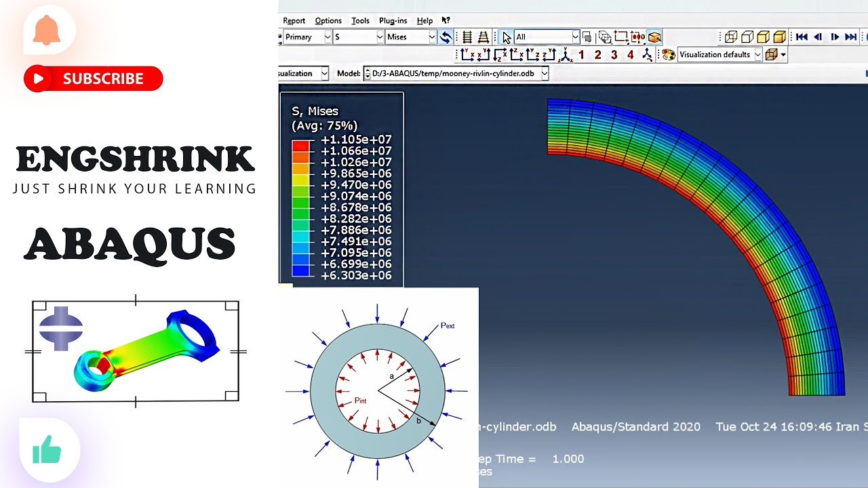The width and height of the screenshot is (868, 488).
Task: Click the cube display options icon
Action: pos(771,54)
